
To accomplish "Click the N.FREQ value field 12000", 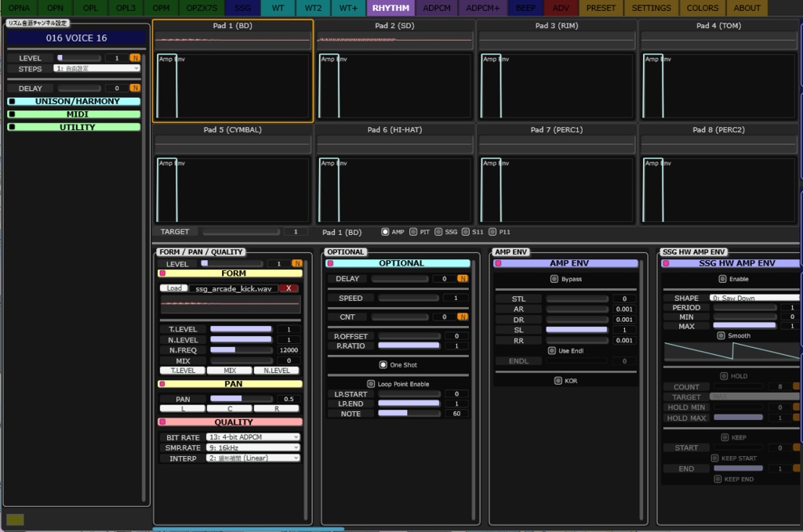I will [289, 350].
